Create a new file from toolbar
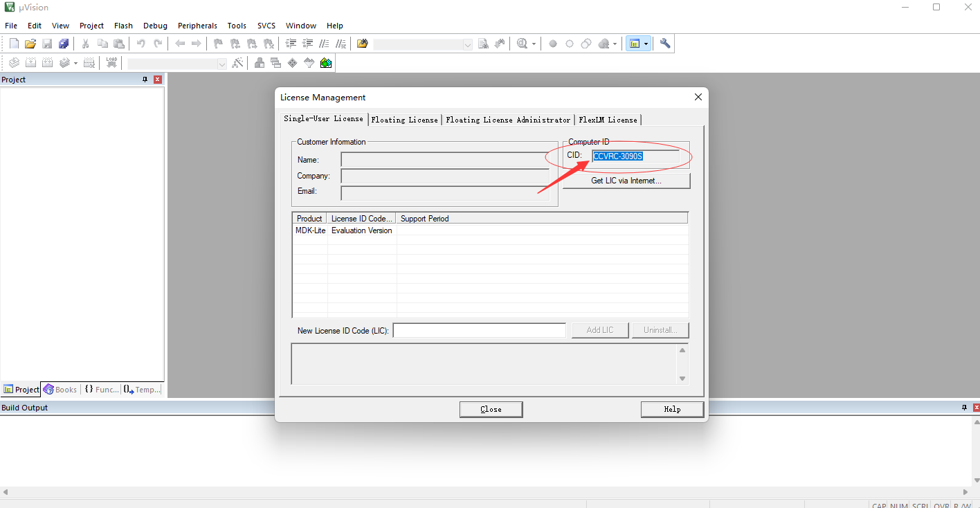The width and height of the screenshot is (980, 508). click(14, 44)
